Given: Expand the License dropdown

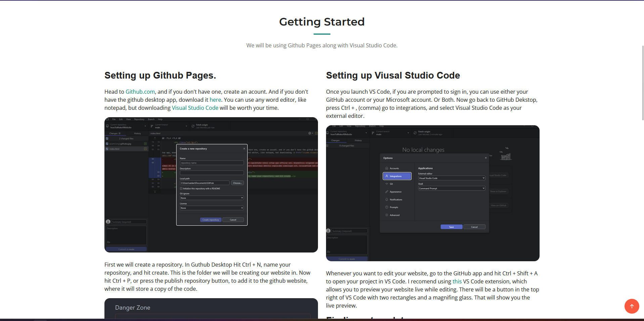Looking at the screenshot, I should coord(212,208).
